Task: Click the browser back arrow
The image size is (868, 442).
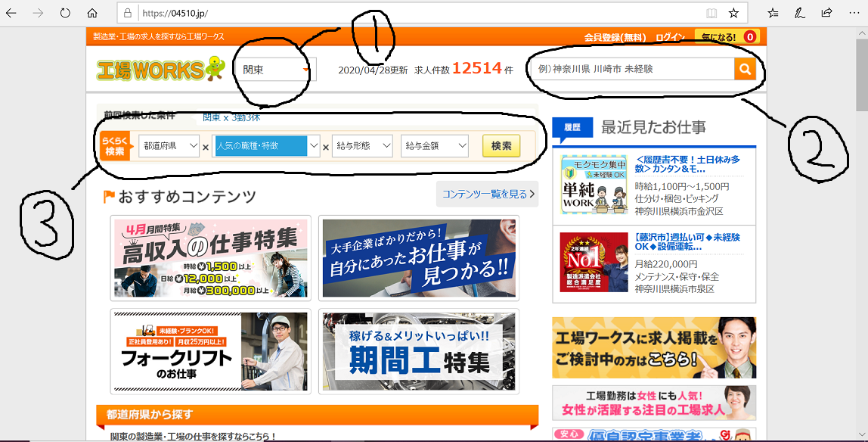Action: pos(14,13)
